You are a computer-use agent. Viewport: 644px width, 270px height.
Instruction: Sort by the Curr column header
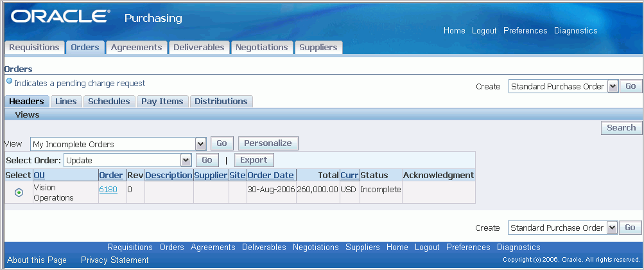click(349, 175)
